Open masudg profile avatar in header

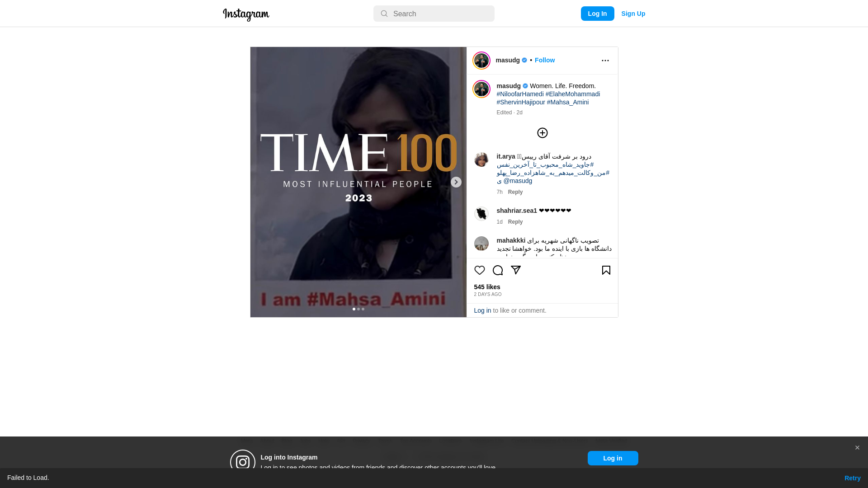tap(481, 61)
